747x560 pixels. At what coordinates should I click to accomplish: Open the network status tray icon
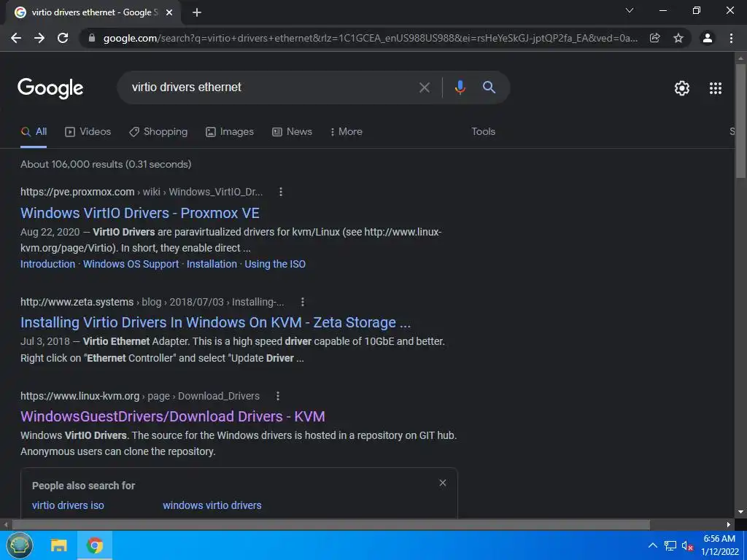[670, 545]
